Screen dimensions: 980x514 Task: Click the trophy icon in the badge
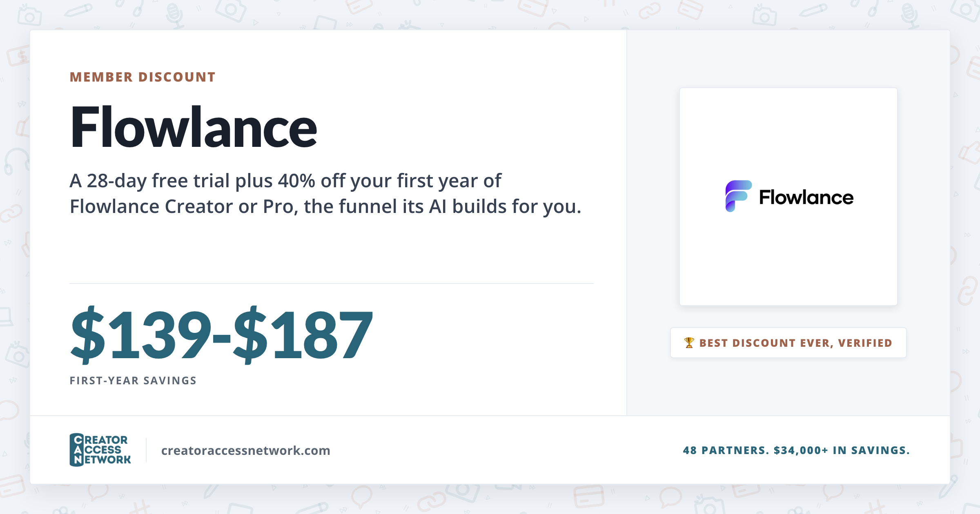(689, 343)
